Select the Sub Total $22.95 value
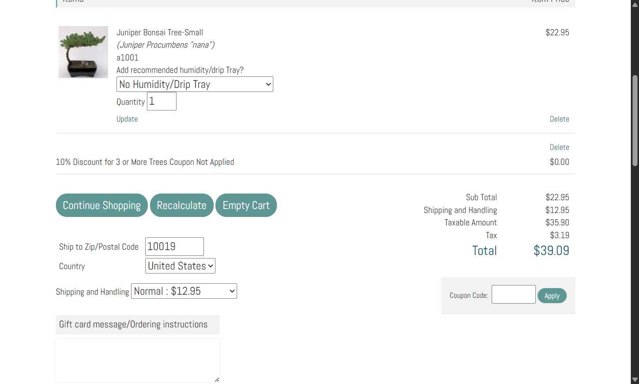The image size is (639, 384). coord(557,197)
